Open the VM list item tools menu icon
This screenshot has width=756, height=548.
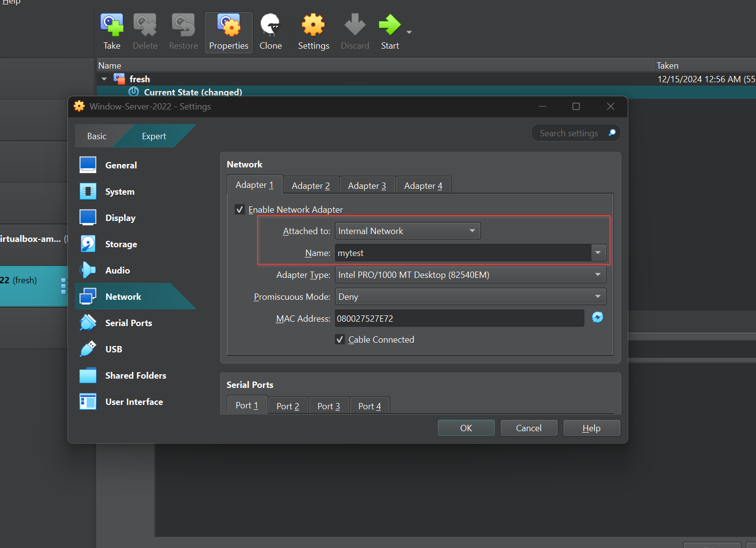pos(63,286)
